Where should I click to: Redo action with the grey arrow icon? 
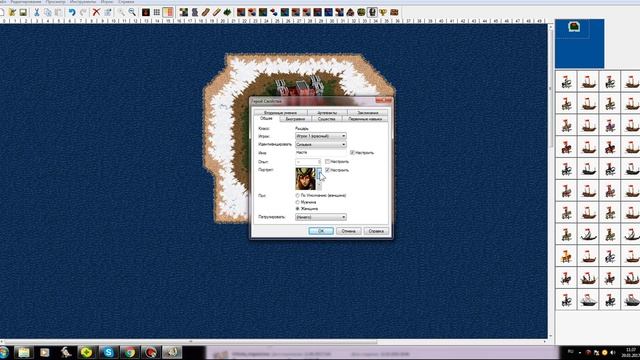tap(83, 12)
